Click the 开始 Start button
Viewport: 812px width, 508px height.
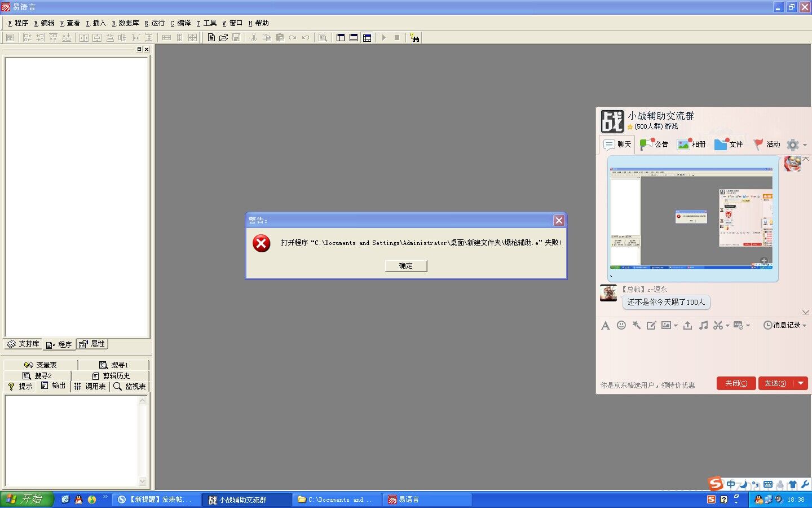point(26,500)
